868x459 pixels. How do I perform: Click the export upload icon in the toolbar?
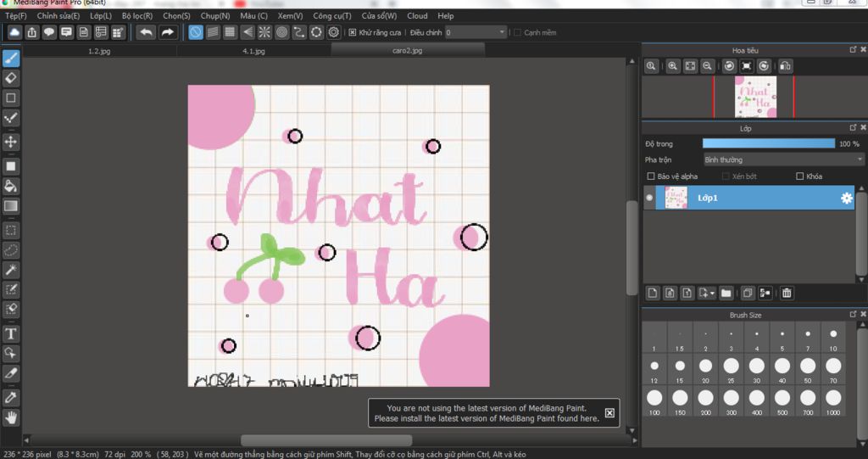coord(32,32)
